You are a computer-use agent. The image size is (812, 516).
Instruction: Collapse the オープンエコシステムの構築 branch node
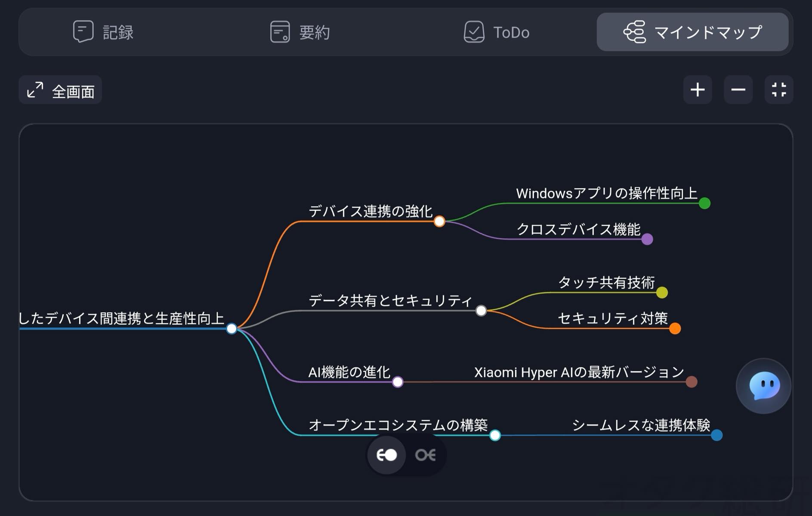(495, 435)
